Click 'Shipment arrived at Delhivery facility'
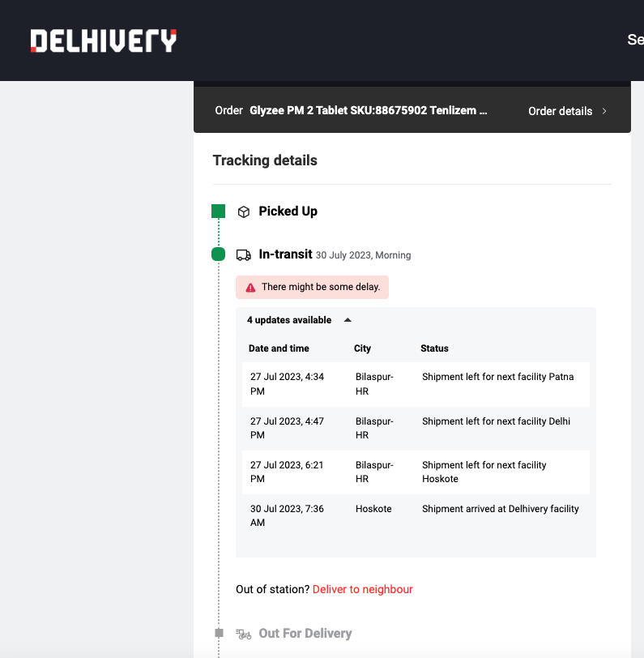Screen dimensions: 644x658 [500, 509]
